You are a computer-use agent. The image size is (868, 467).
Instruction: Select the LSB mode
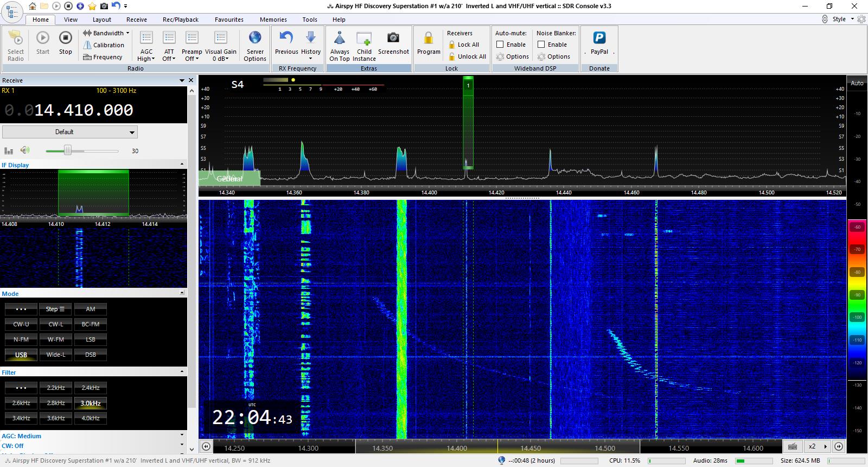tap(91, 339)
